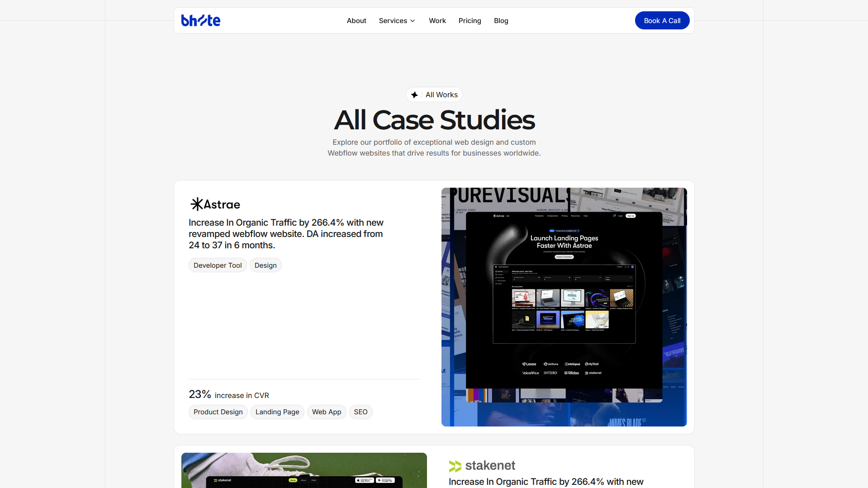This screenshot has height=488, width=868.
Task: Expand the Services dropdown menu
Action: [397, 21]
